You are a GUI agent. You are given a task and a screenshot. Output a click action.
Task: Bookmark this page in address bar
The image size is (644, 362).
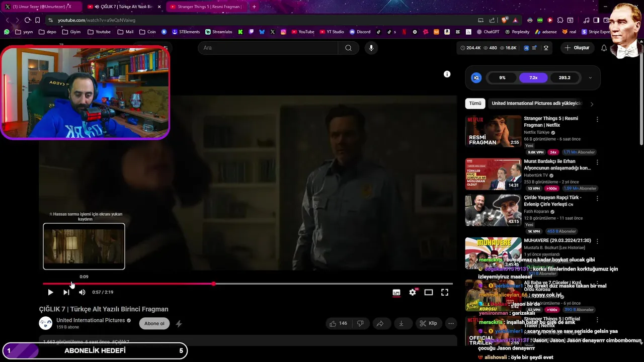pyautogui.click(x=38, y=20)
